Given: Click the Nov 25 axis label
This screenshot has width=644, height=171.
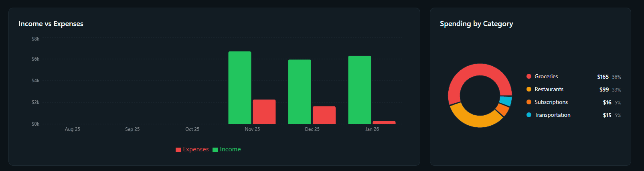Looking at the screenshot, I should (x=252, y=129).
